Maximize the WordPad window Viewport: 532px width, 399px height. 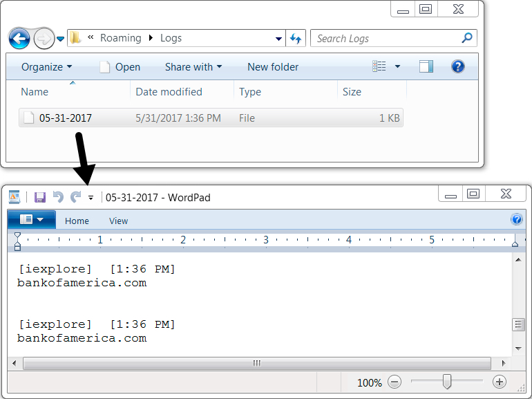[x=473, y=194]
